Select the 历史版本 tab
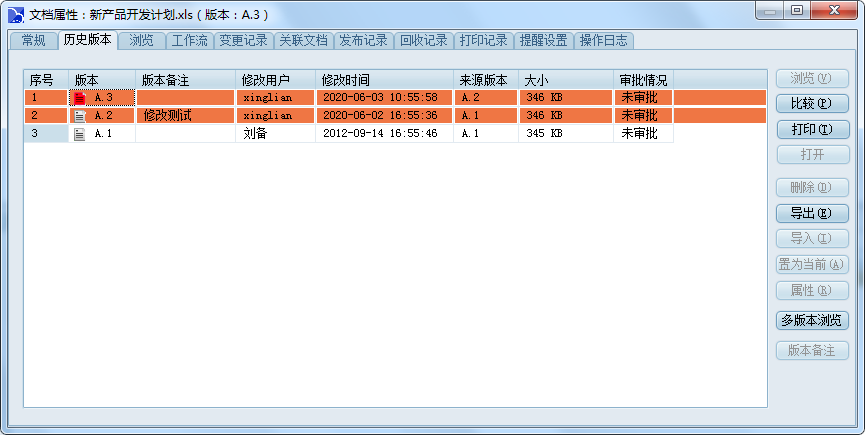Viewport: 865px width, 435px height. (87, 39)
